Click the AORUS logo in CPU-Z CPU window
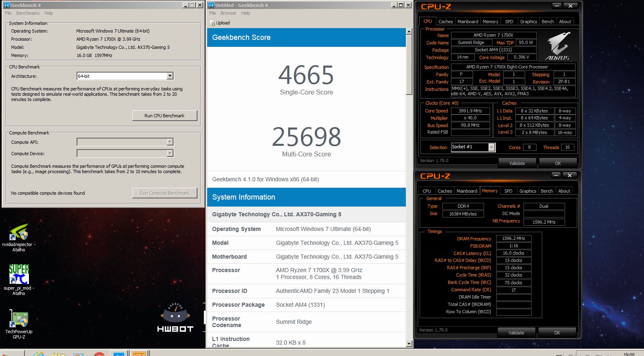Viewport: 644px width, 356px height. tap(558, 46)
